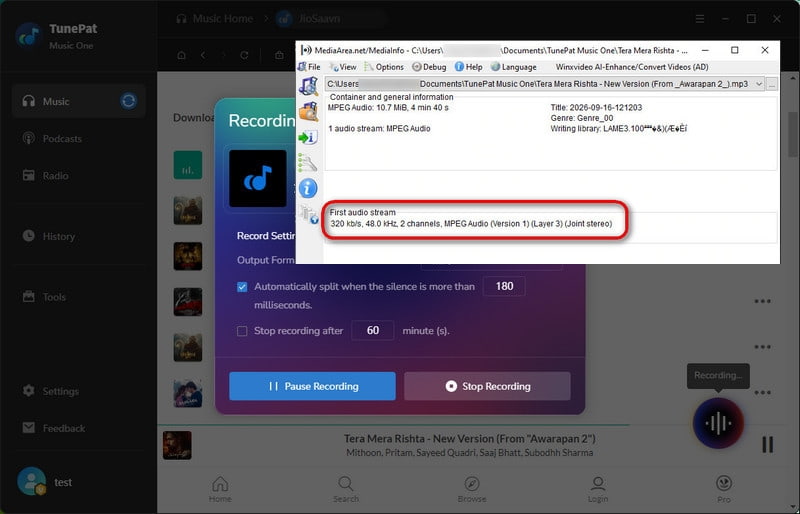
Task: Open View menu in MediaInfo
Action: (343, 67)
